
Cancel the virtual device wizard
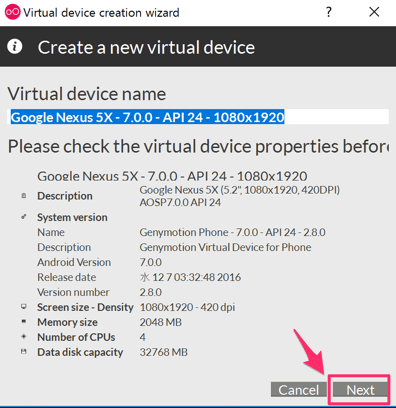coord(299,390)
